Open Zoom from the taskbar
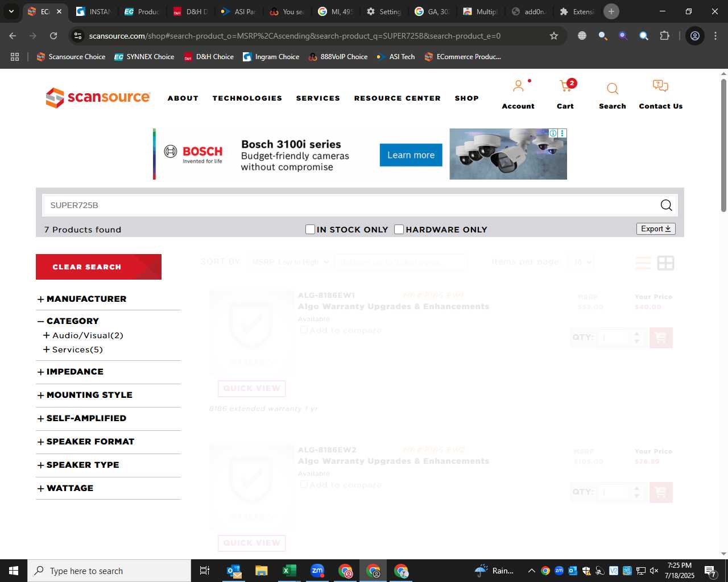Image resolution: width=728 pixels, height=582 pixels. (317, 571)
